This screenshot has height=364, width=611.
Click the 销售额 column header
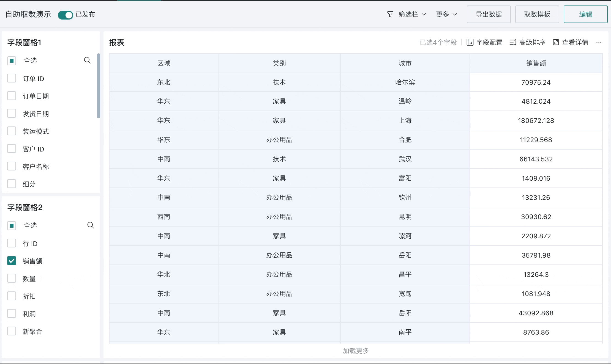536,63
